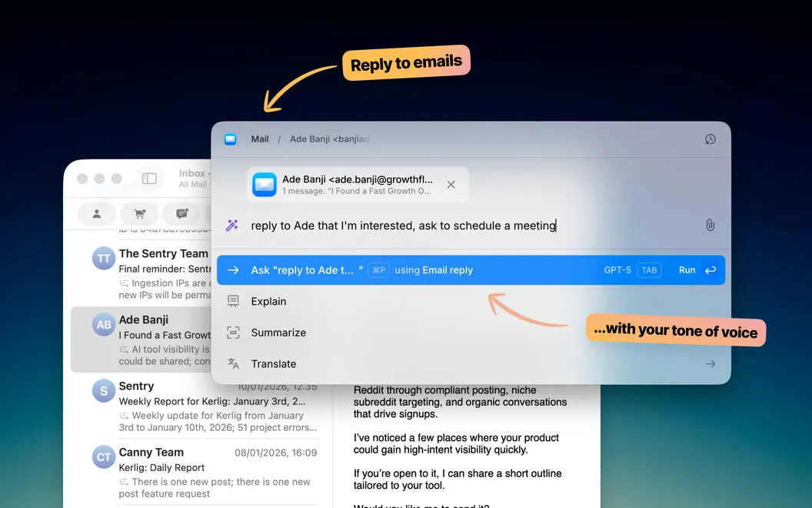Viewport: 812px width, 508px height.
Task: Toggle the Mail window sidebar button
Action: 149,179
